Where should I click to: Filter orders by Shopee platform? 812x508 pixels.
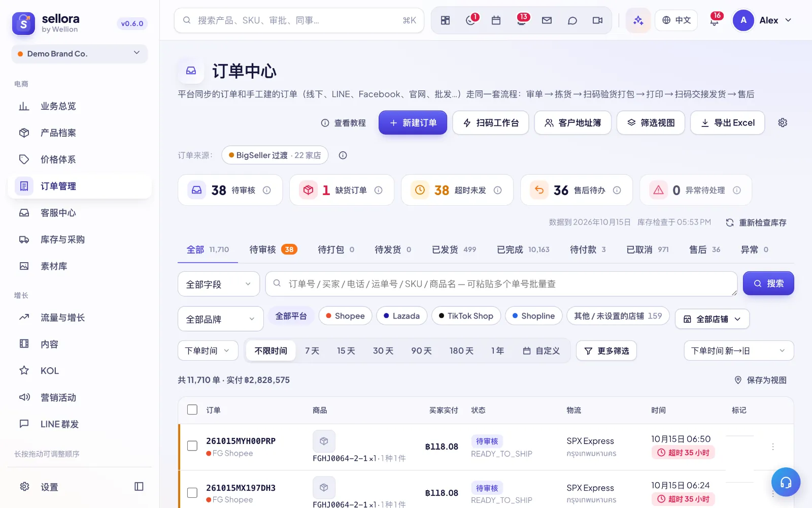click(x=345, y=316)
